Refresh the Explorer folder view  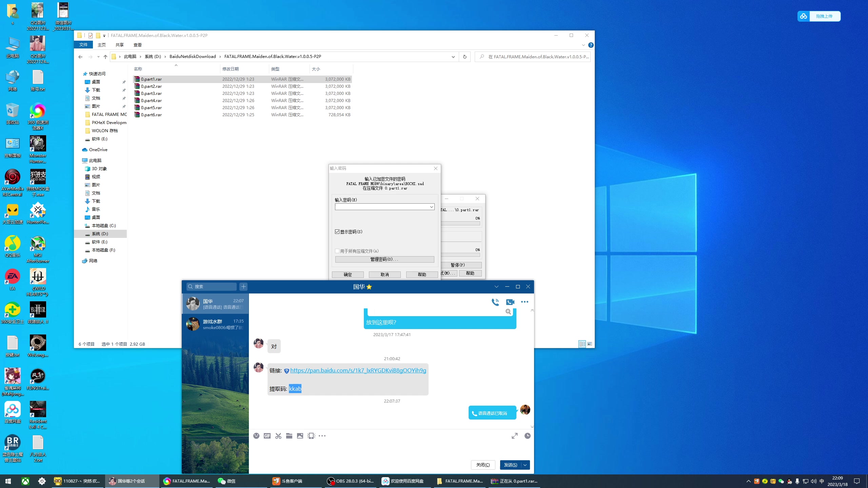465,57
